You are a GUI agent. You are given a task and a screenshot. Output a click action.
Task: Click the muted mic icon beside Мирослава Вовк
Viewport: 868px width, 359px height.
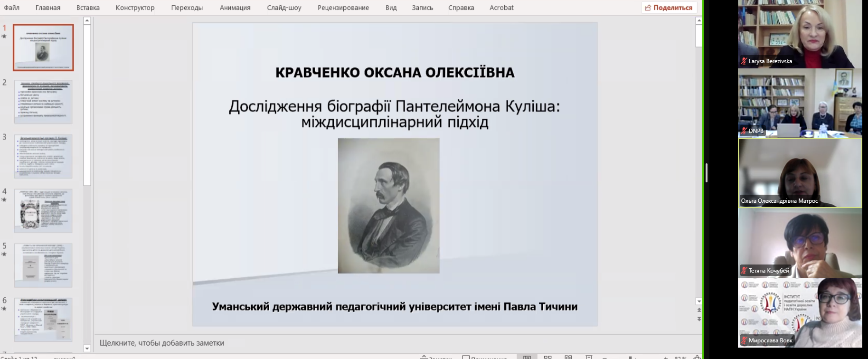[744, 340]
